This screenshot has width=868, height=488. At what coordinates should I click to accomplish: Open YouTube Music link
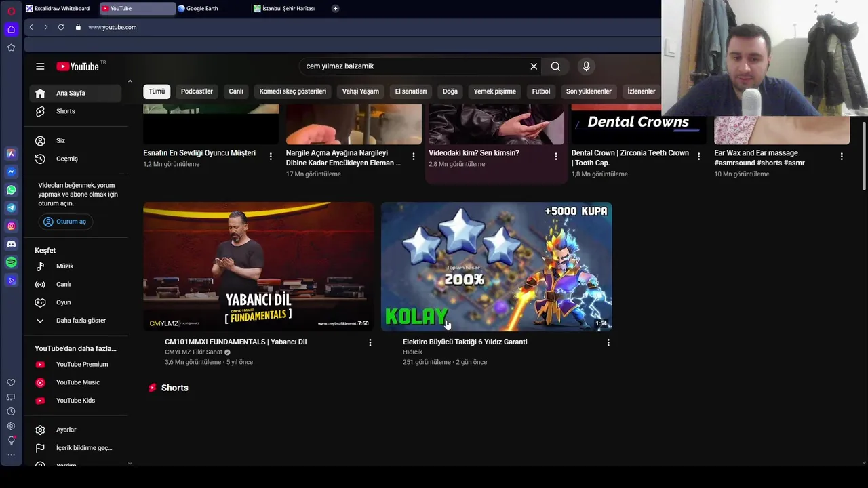pos(75,382)
